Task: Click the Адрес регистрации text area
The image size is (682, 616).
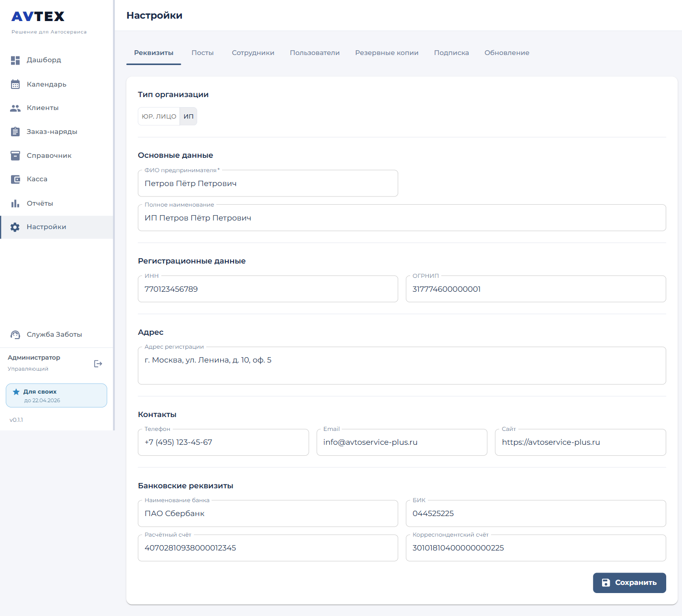Action: (402, 365)
